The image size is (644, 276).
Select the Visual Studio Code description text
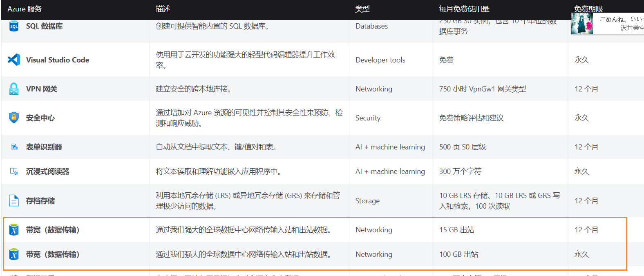[245, 60]
